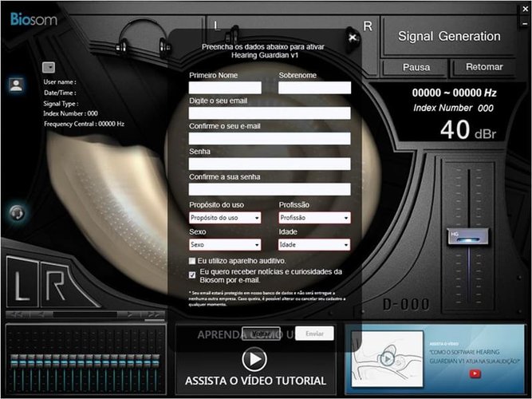This screenshot has height=399, width=532.
Task: Open the small dropdown above User name
Action: (49, 67)
